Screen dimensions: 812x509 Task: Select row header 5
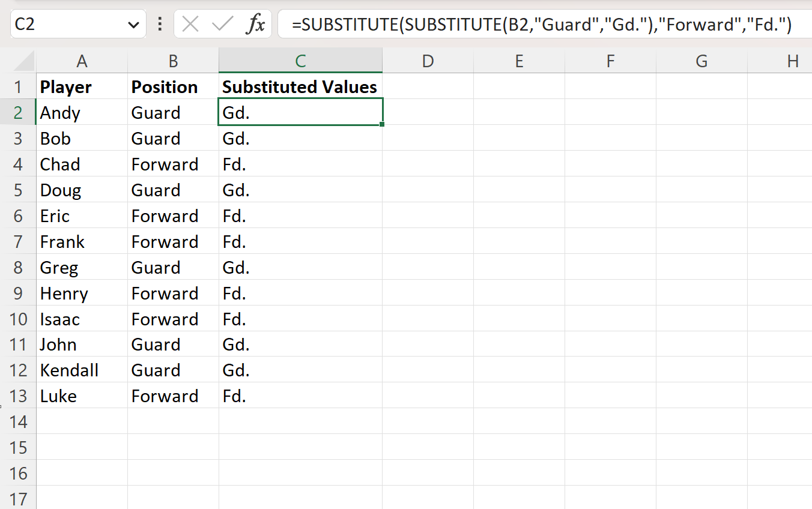(x=19, y=190)
